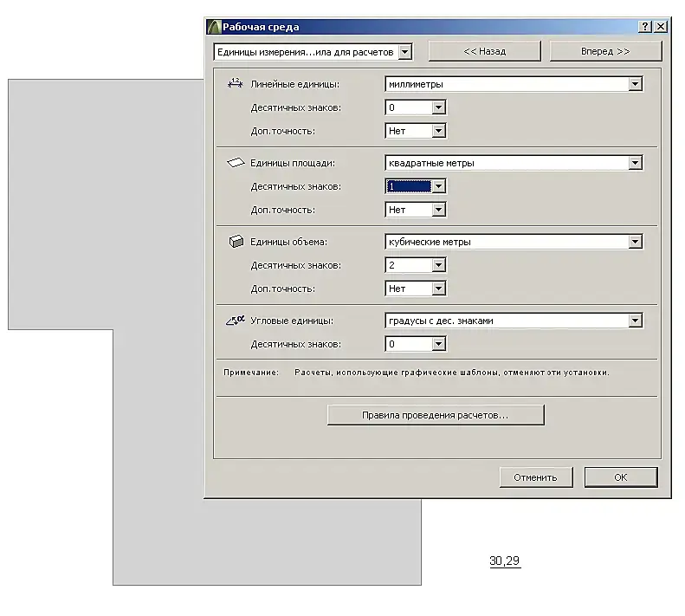Click the area units parallelogram icon
The width and height of the screenshot is (685, 616).
coord(236,163)
